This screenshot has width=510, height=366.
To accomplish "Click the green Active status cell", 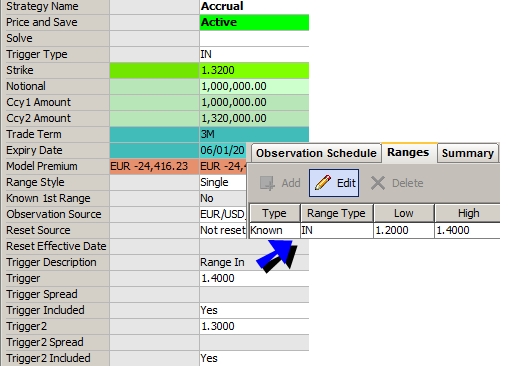I will click(x=254, y=22).
